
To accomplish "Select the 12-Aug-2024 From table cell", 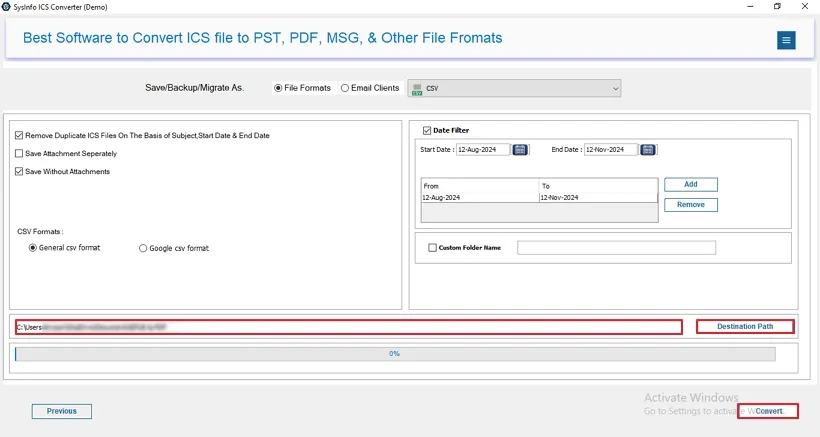I will pyautogui.click(x=480, y=198).
